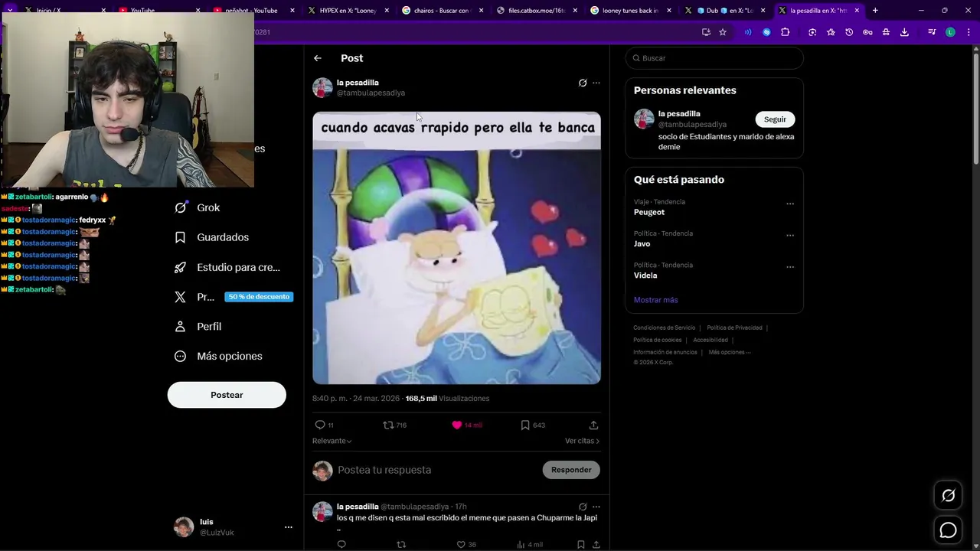The height and width of the screenshot is (551, 980).
Task: Open the floating messages chat button
Action: 948,530
